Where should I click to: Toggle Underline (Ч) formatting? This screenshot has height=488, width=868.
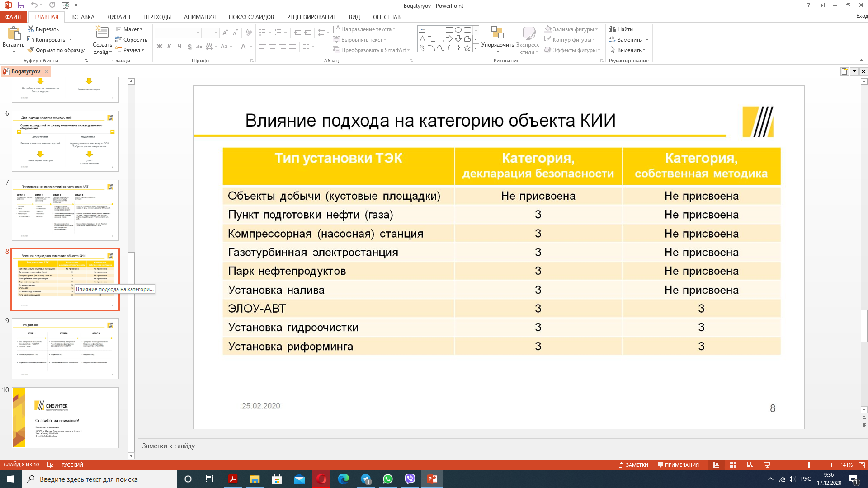179,47
